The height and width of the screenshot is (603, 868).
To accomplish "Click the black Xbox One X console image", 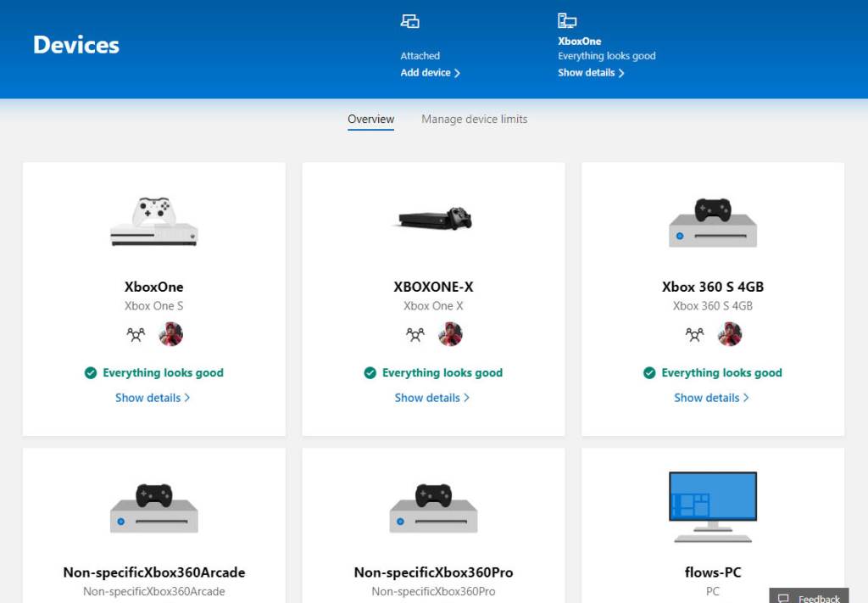I will coord(435,218).
